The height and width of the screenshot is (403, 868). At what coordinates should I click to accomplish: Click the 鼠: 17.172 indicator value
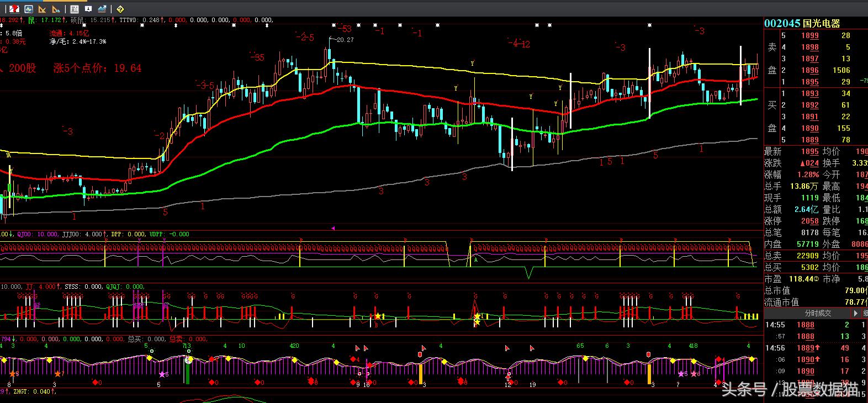tap(45, 20)
